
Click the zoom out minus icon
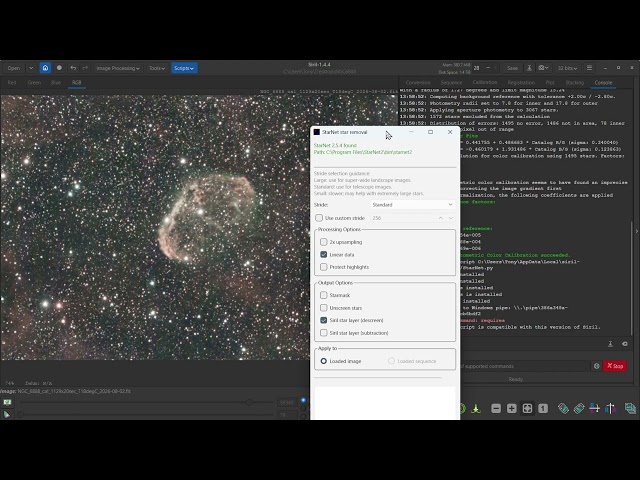(x=496, y=408)
